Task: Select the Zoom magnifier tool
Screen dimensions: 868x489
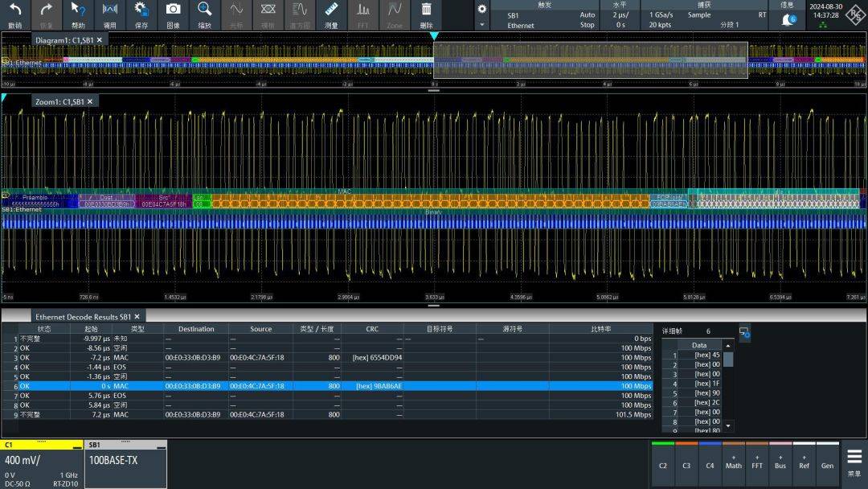Action: 205,11
